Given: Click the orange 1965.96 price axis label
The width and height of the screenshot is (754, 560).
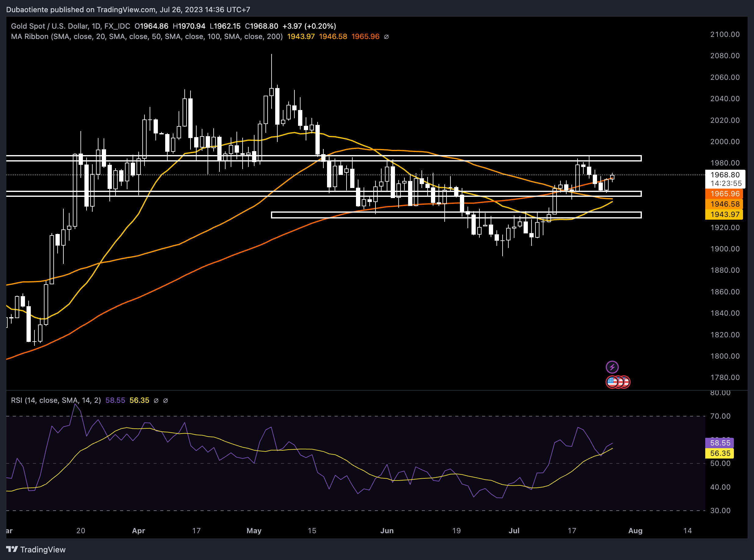Looking at the screenshot, I should point(724,193).
